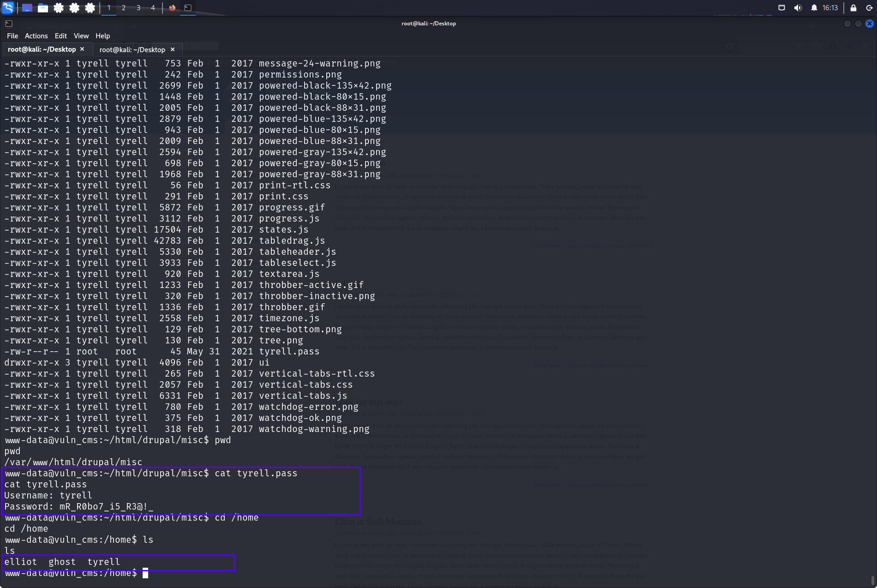Click the 'ghost' directory name
Screen dimensions: 877x588
62,562
